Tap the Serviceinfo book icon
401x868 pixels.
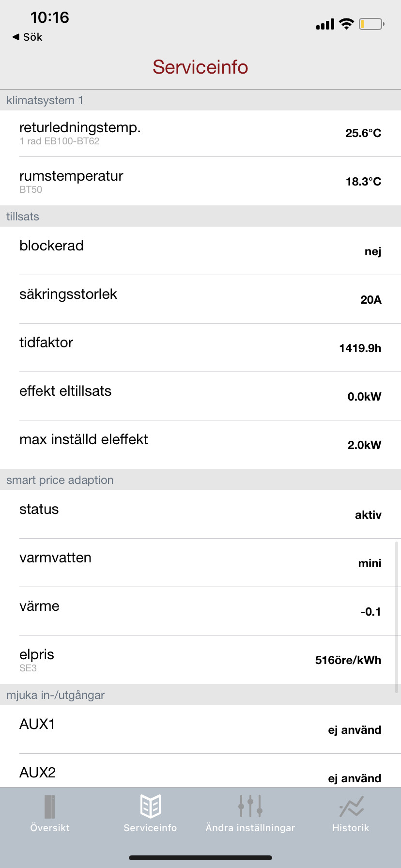pyautogui.click(x=150, y=806)
